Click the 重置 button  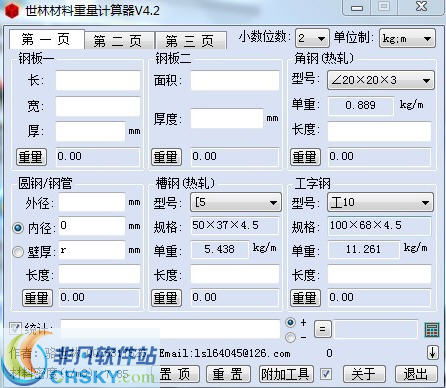point(228,374)
